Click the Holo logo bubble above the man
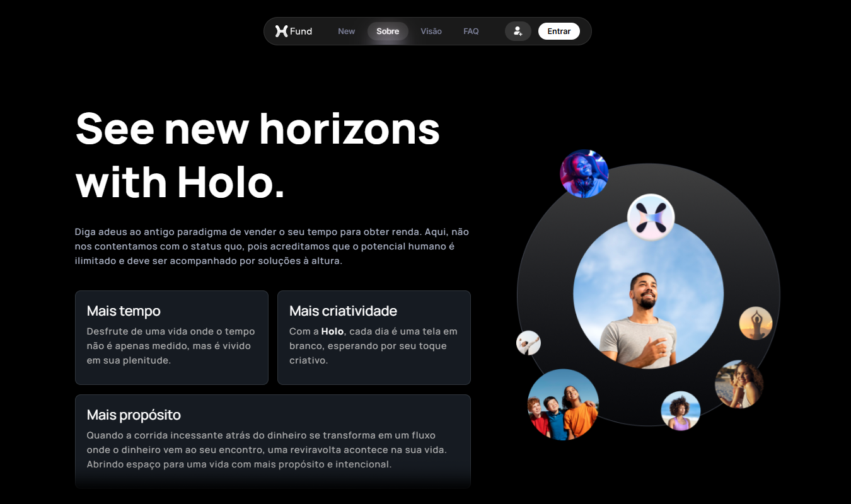 pos(651,217)
